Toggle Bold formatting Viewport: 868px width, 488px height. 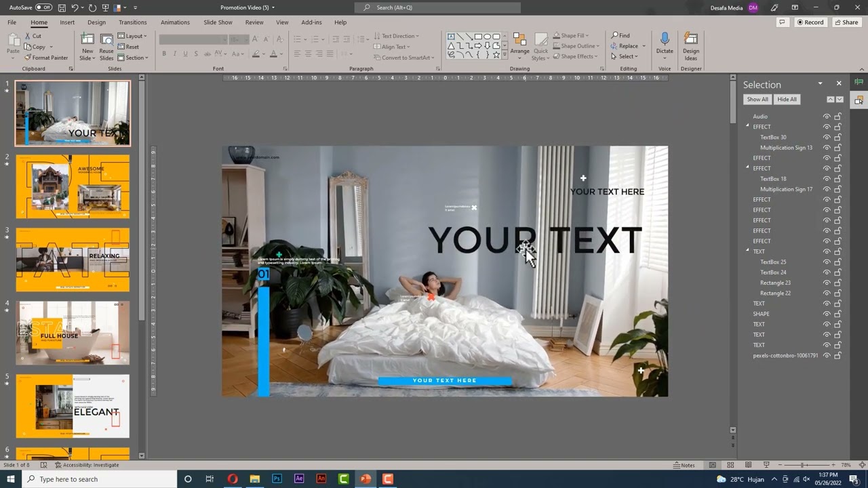point(163,54)
